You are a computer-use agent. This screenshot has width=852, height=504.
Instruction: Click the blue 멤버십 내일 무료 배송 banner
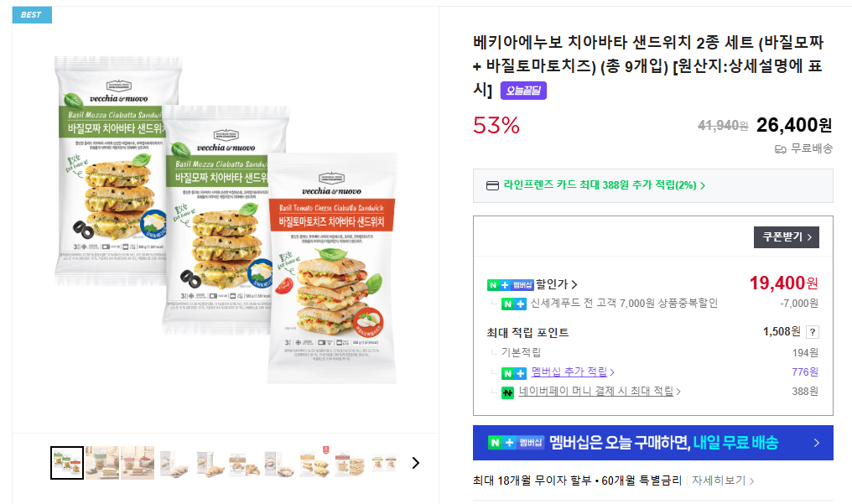(x=652, y=443)
